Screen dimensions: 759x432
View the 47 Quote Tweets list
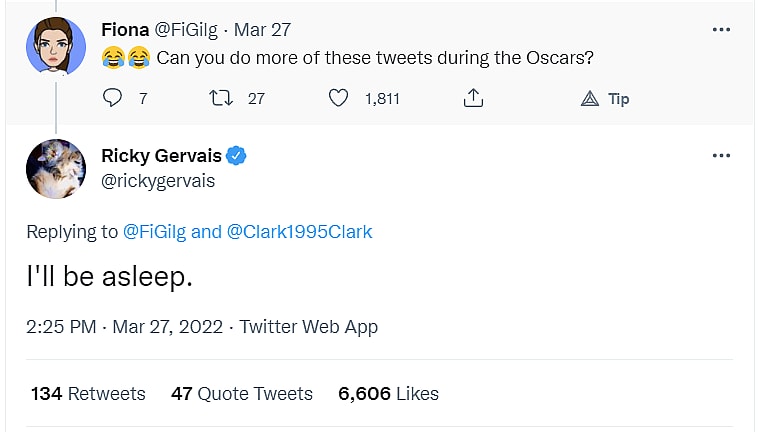(241, 393)
